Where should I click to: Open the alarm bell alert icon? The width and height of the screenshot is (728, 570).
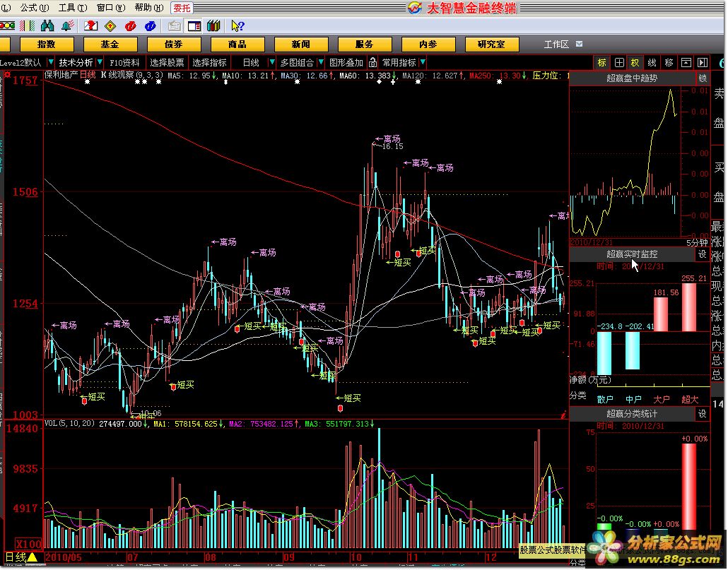pos(68,26)
